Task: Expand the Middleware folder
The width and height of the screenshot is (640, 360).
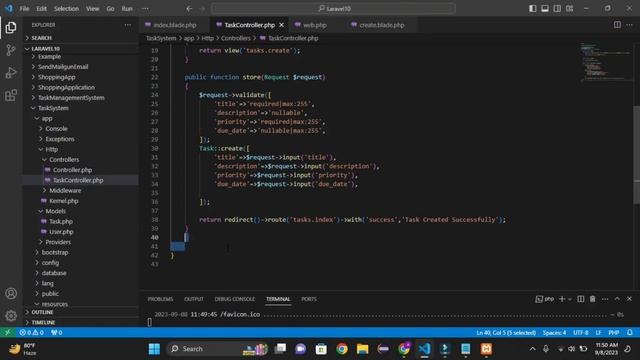Action: (x=65, y=191)
